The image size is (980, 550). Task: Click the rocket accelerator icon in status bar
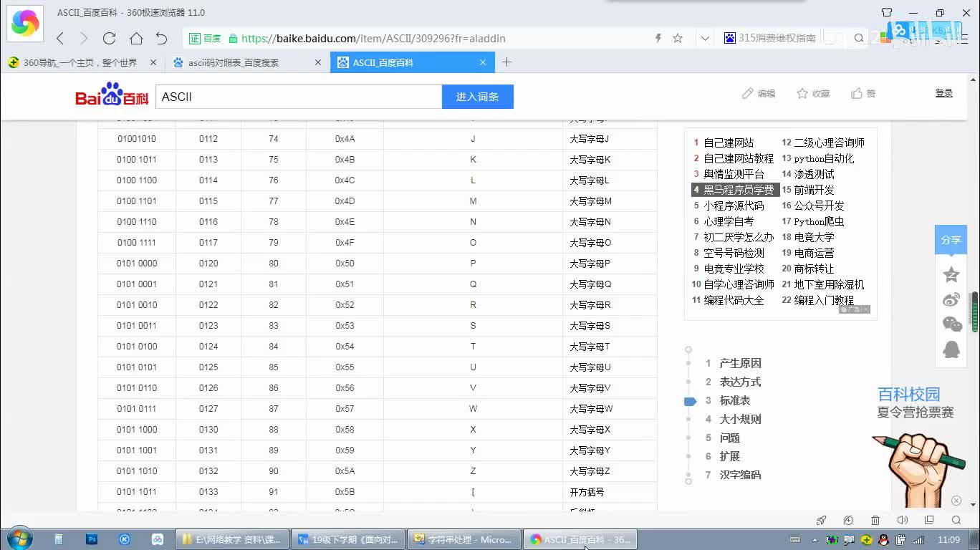pyautogui.click(x=822, y=520)
